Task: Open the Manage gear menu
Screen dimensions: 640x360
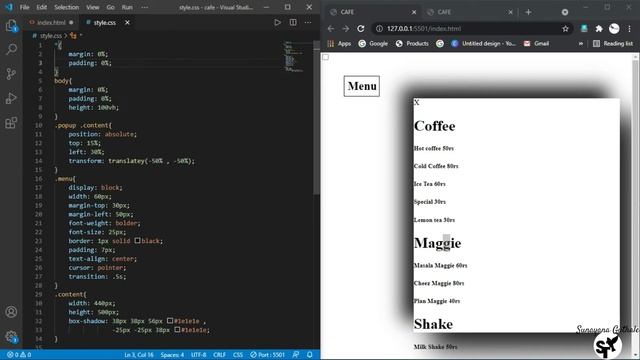Action: 11,337
